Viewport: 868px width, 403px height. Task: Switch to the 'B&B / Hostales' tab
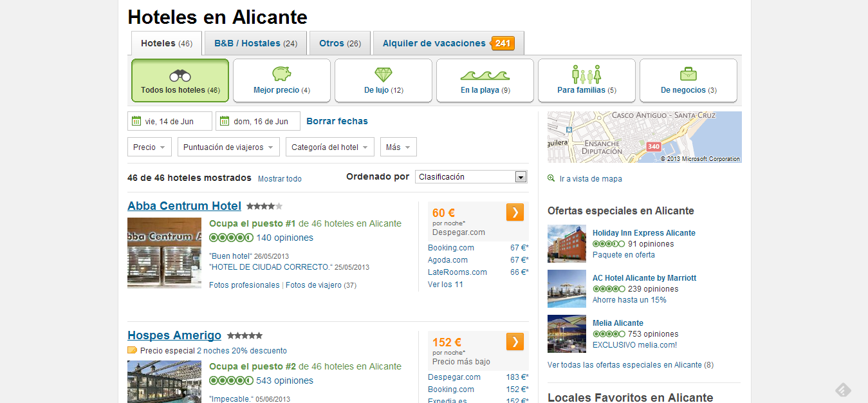tap(255, 44)
